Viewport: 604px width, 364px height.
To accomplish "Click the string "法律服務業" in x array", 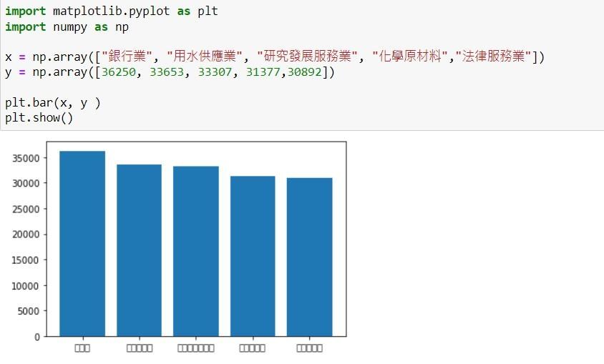I will 494,56.
